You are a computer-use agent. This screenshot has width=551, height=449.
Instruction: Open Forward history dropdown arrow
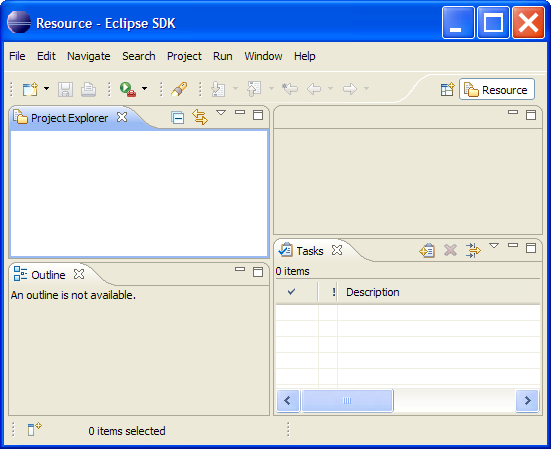click(x=367, y=89)
